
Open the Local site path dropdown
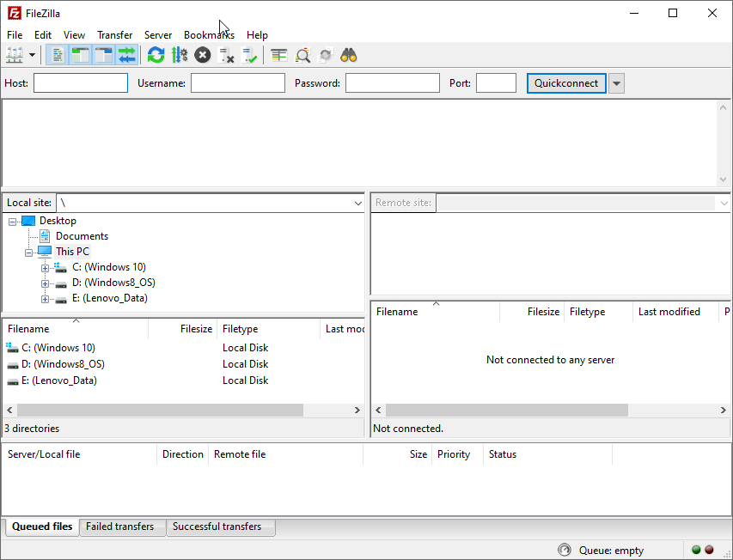pos(357,204)
